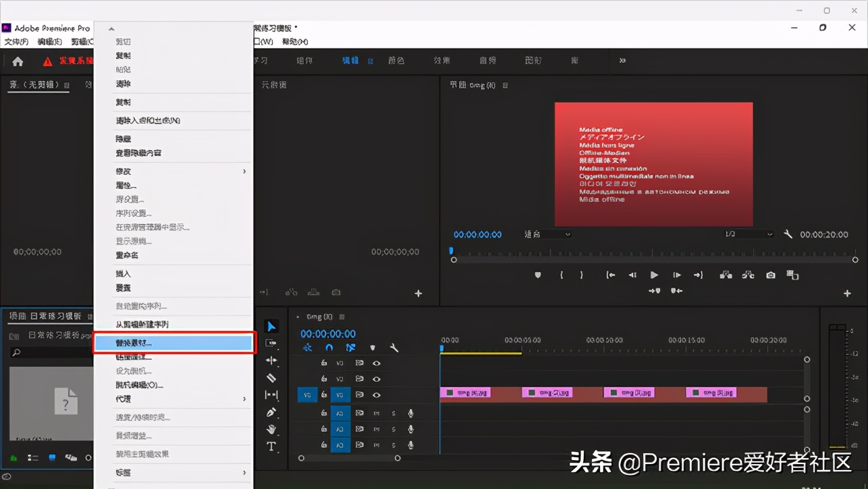The width and height of the screenshot is (868, 489).
Task: Click the voice-over record microphone on A1
Action: (x=410, y=413)
